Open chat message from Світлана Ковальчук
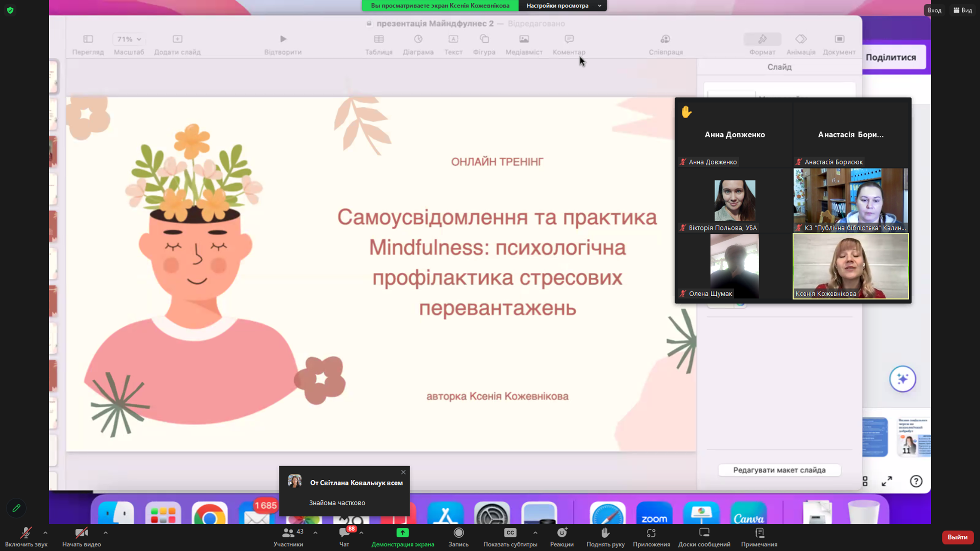 point(345,491)
